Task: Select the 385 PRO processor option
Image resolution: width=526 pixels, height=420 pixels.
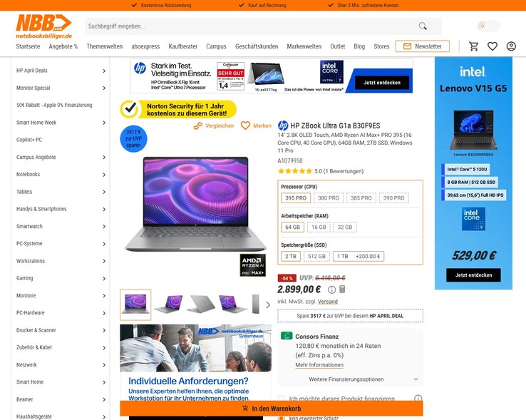Action: click(361, 198)
